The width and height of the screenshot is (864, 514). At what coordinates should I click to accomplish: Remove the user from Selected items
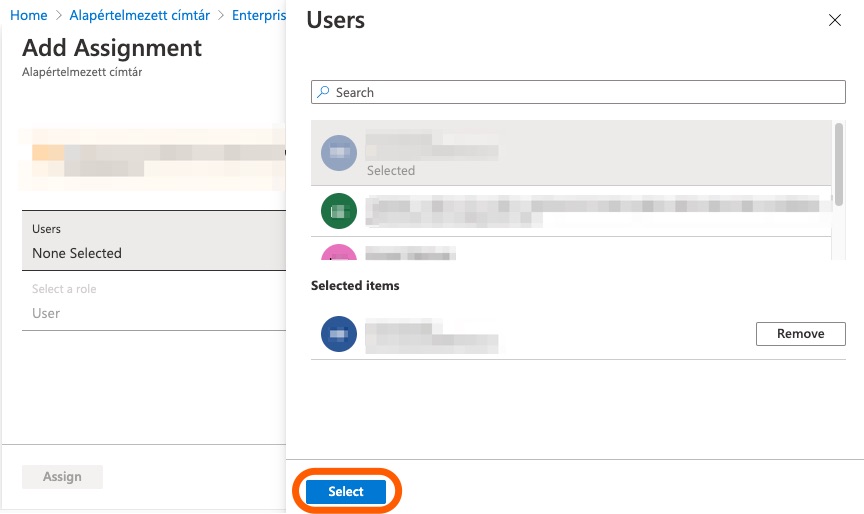coord(800,334)
